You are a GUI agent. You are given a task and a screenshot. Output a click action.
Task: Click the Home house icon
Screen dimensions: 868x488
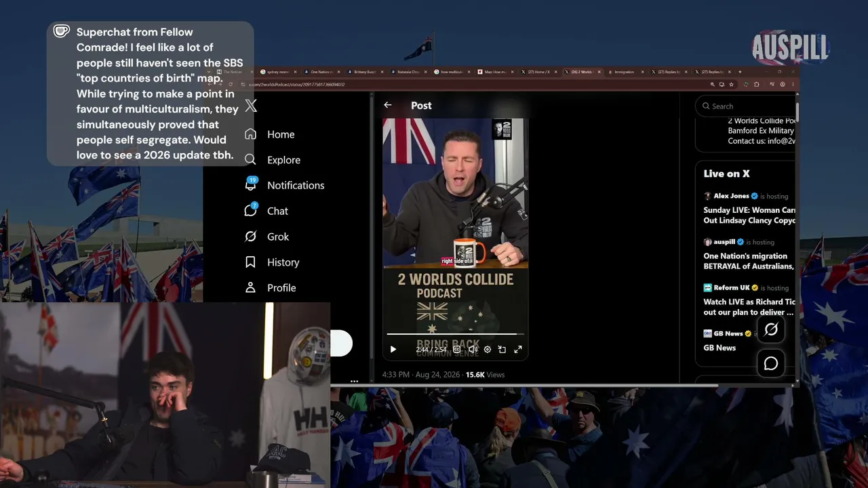[x=250, y=134]
